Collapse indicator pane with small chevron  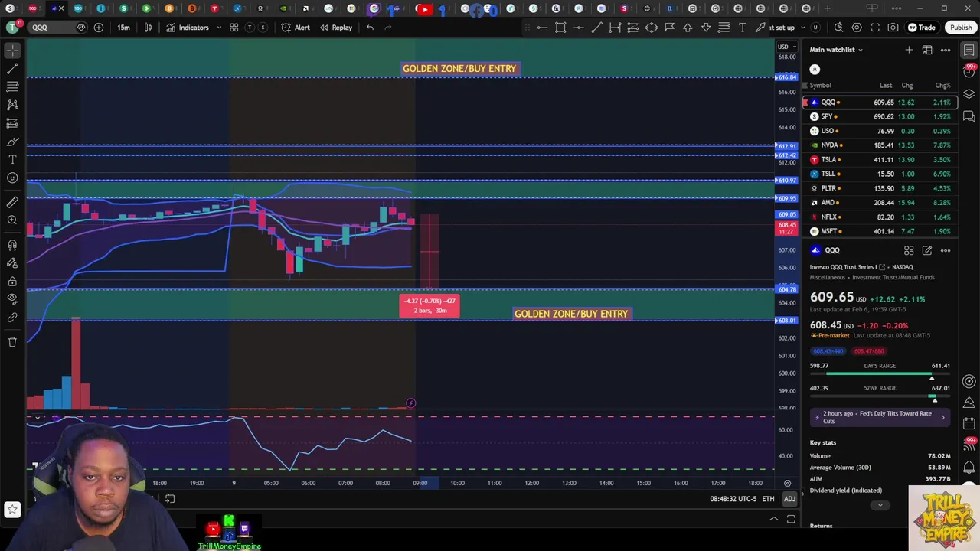37,418
